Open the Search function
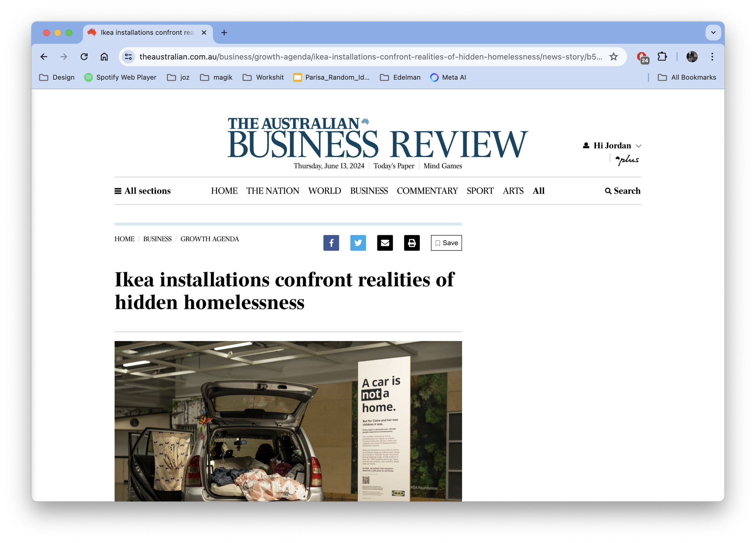 pos(623,191)
